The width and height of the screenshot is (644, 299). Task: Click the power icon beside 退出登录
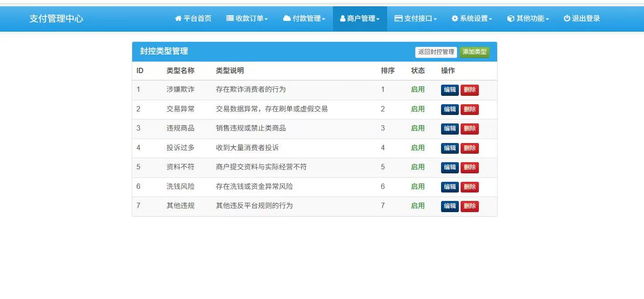(567, 19)
